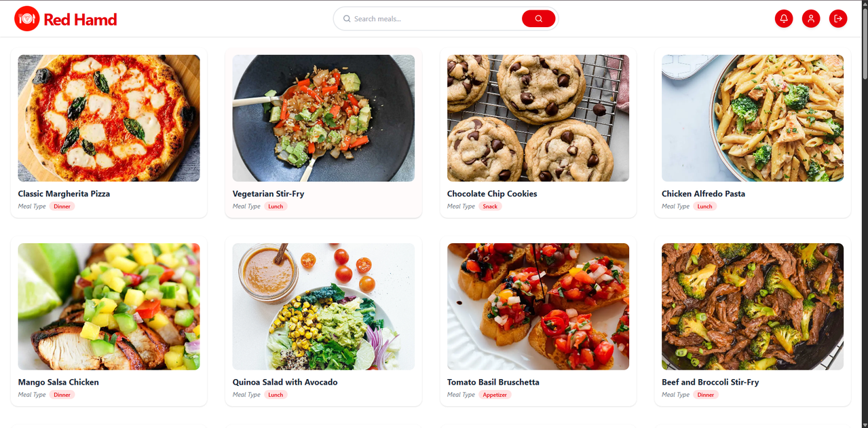Screen dimensions: 868x428
Task: View the Mango Salsa Chicken picture
Action: point(109,306)
